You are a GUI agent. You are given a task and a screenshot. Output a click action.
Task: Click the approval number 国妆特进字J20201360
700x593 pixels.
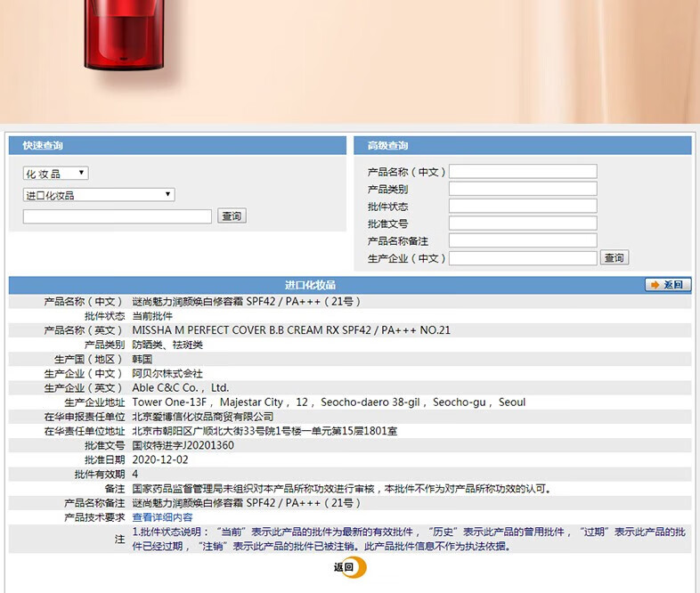pos(183,445)
